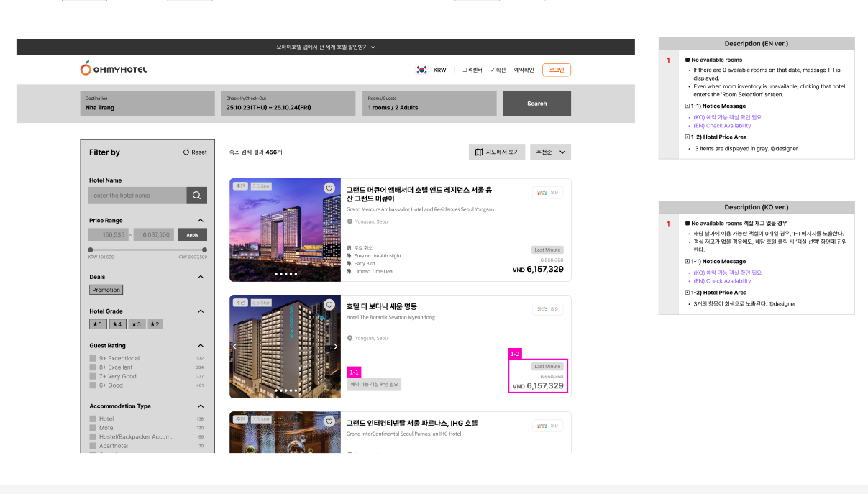The width and height of the screenshot is (868, 494).
Task: Check the Hotel accommodation type
Action: coord(93,418)
